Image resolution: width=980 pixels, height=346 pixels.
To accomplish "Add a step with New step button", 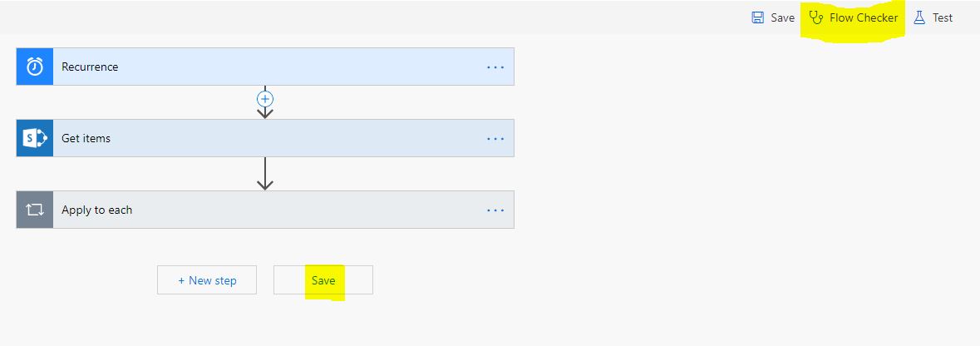I will [x=207, y=280].
